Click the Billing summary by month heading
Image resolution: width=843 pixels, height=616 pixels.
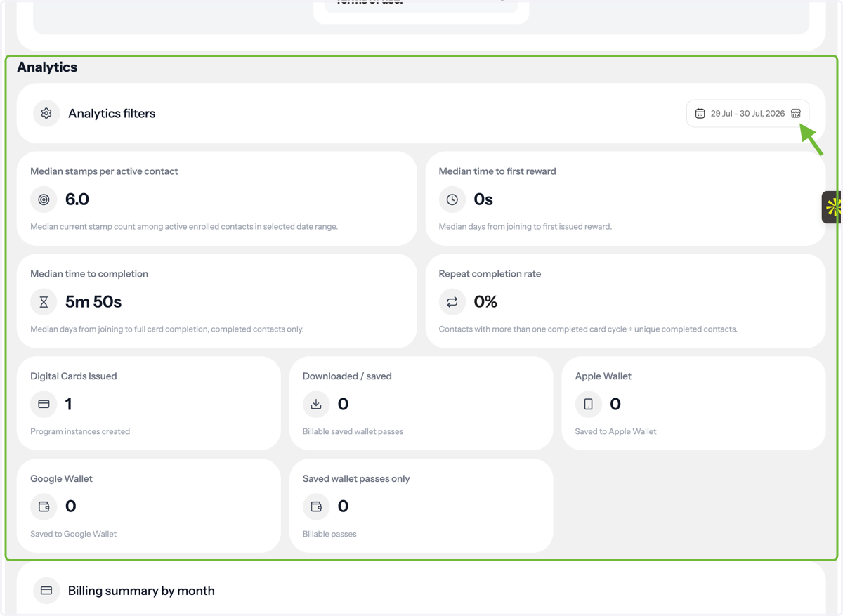click(141, 591)
